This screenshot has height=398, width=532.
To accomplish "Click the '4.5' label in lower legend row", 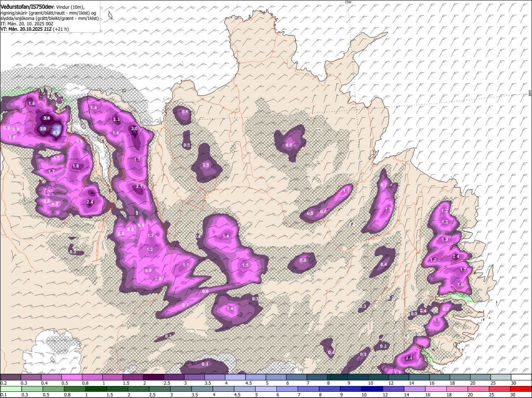I will click(x=236, y=395).
